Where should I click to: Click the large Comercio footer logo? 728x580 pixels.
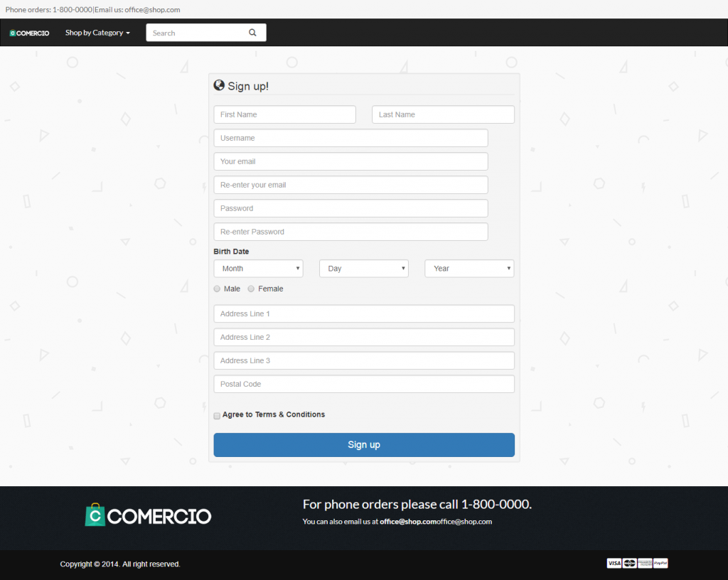[148, 515]
